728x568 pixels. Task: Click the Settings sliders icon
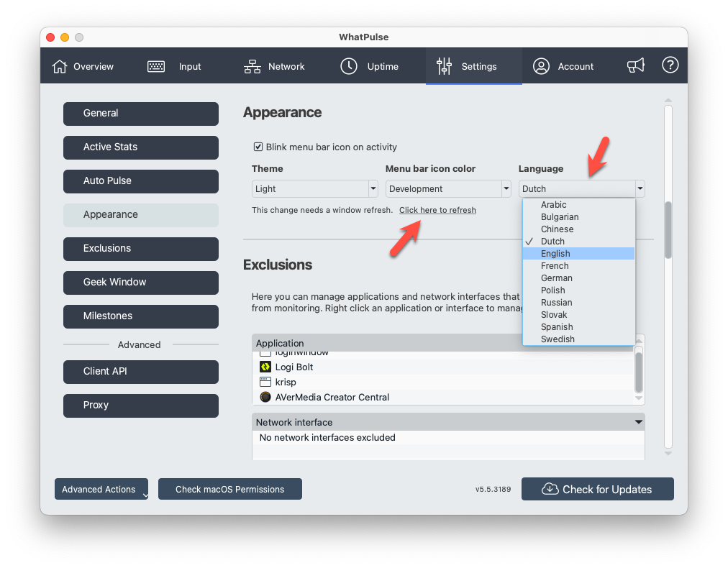[444, 66]
